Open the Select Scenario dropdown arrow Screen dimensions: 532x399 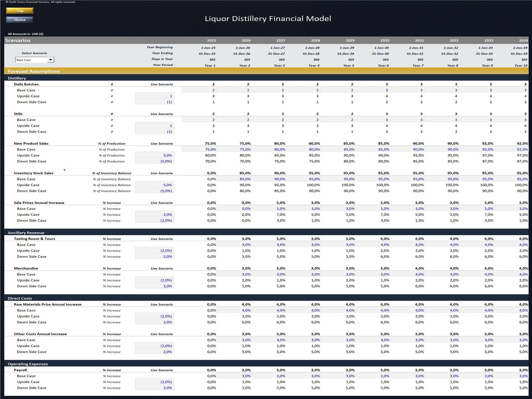(x=50, y=60)
